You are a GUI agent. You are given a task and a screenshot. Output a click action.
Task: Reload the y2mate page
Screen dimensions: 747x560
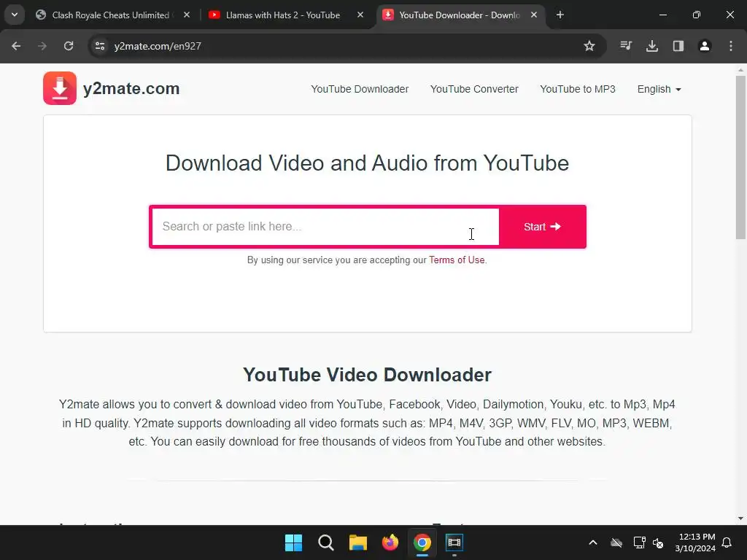(x=69, y=46)
